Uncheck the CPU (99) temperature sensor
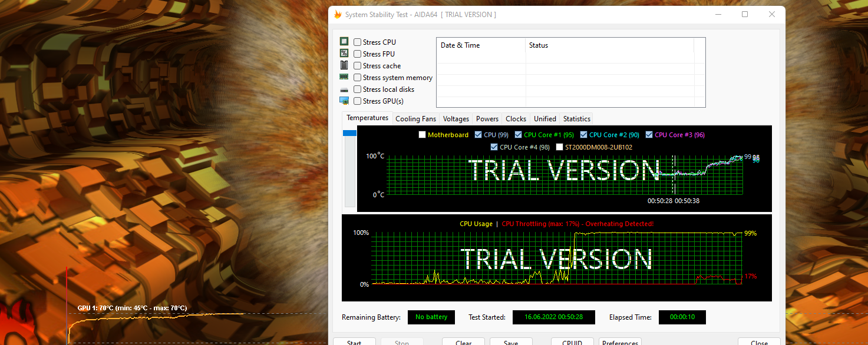This screenshot has height=345, width=868. pos(478,135)
